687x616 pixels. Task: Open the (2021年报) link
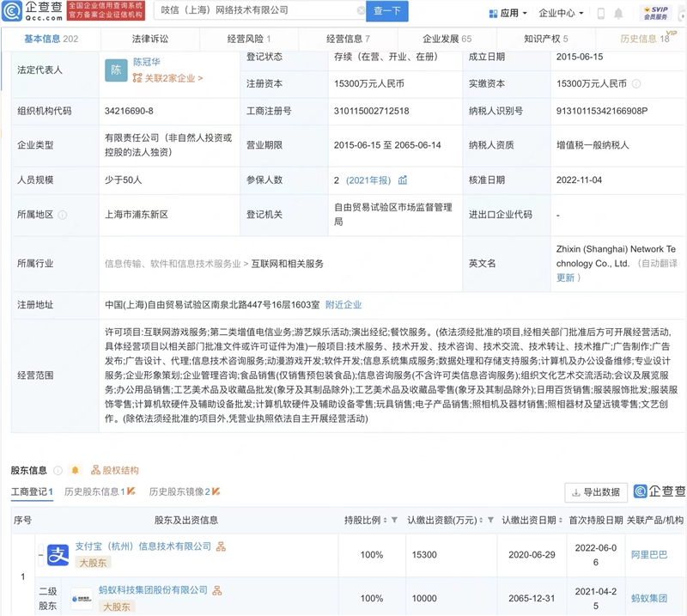click(x=368, y=180)
